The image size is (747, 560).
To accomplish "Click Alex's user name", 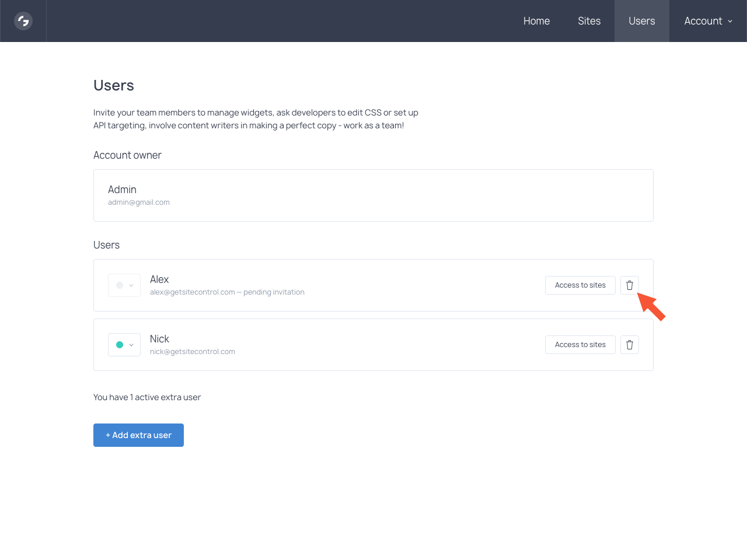I will (x=159, y=279).
